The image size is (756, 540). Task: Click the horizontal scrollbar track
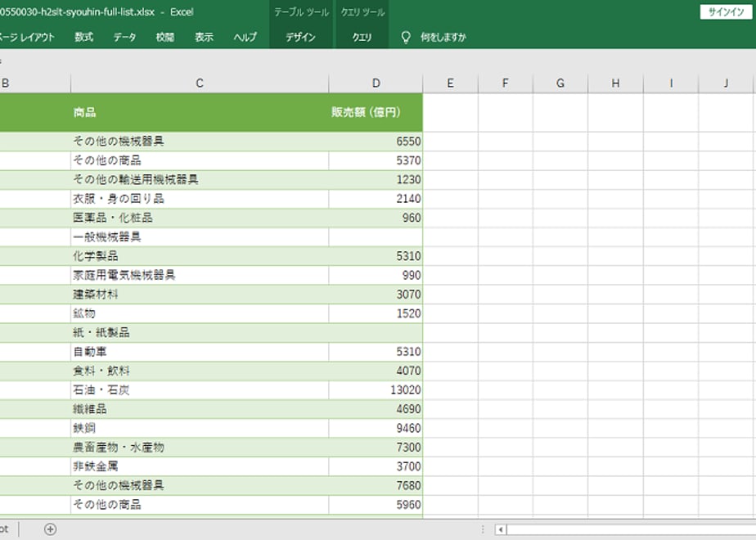tap(631, 530)
